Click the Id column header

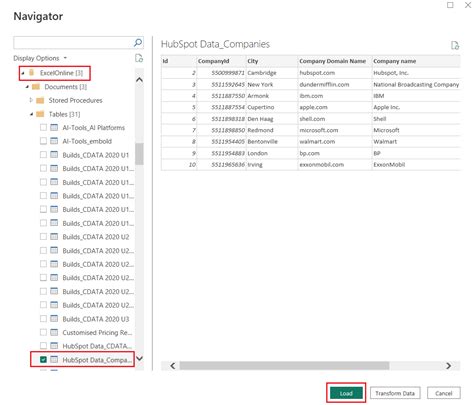click(x=179, y=61)
